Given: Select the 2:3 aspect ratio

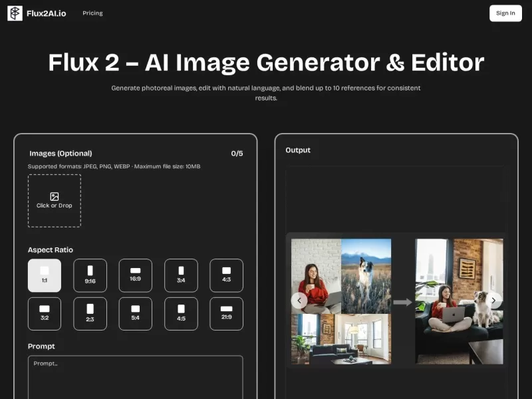Looking at the screenshot, I should (90, 313).
